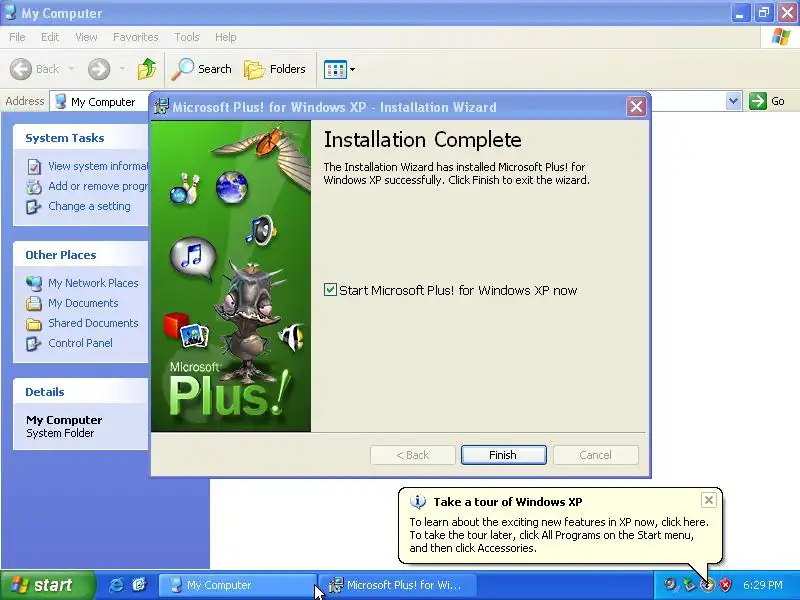Open the View menu in My Computer
The height and width of the screenshot is (600, 800).
coord(86,37)
